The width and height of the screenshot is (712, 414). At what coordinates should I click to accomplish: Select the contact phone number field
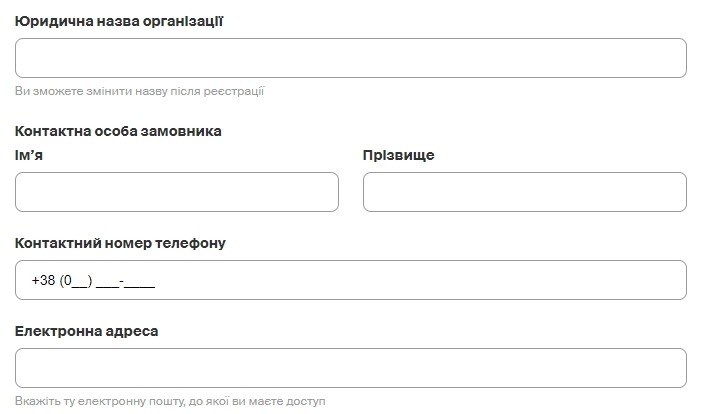350,280
